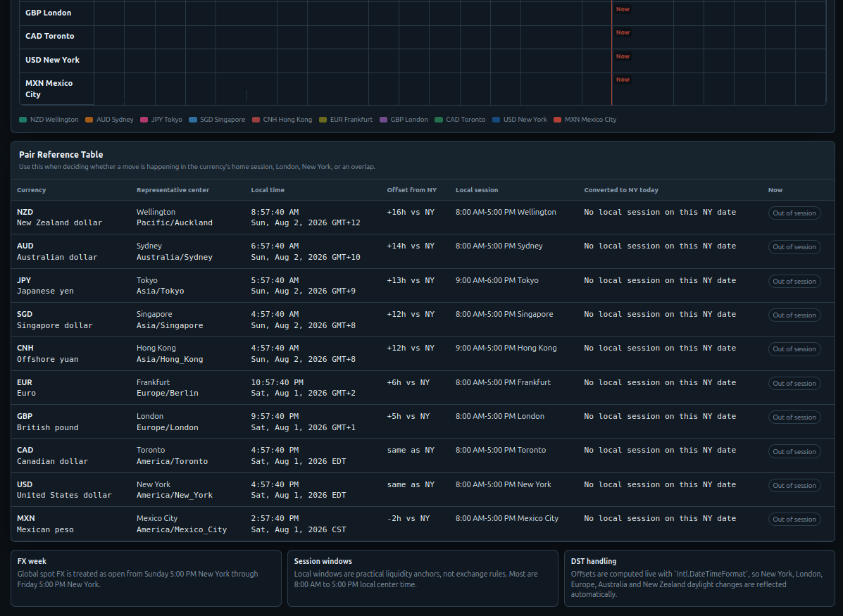The width and height of the screenshot is (843, 616).
Task: Click the Now marker in CAD Toronto row
Action: pos(623,32)
